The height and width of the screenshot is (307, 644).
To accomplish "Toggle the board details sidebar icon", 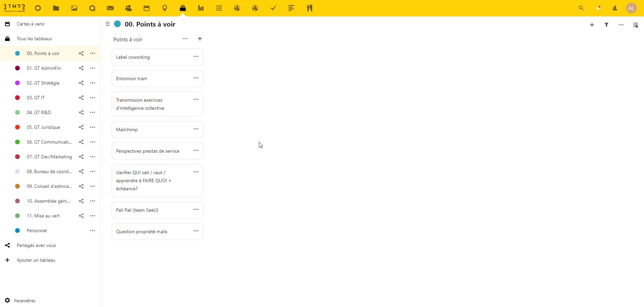I will [x=636, y=25].
